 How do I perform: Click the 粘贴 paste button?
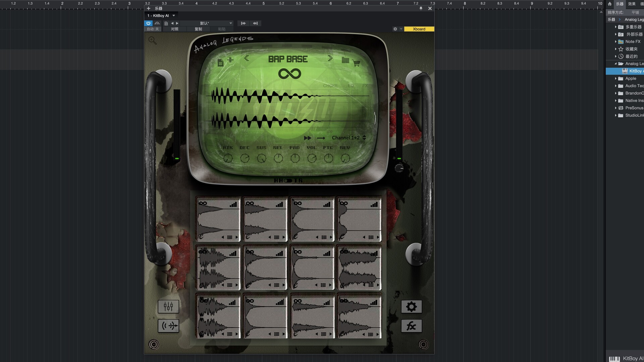[x=222, y=29]
